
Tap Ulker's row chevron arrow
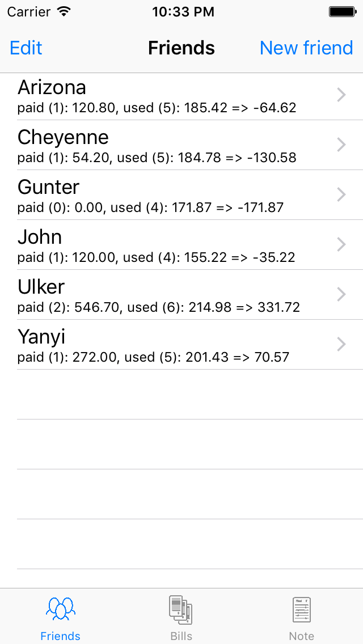[341, 295]
